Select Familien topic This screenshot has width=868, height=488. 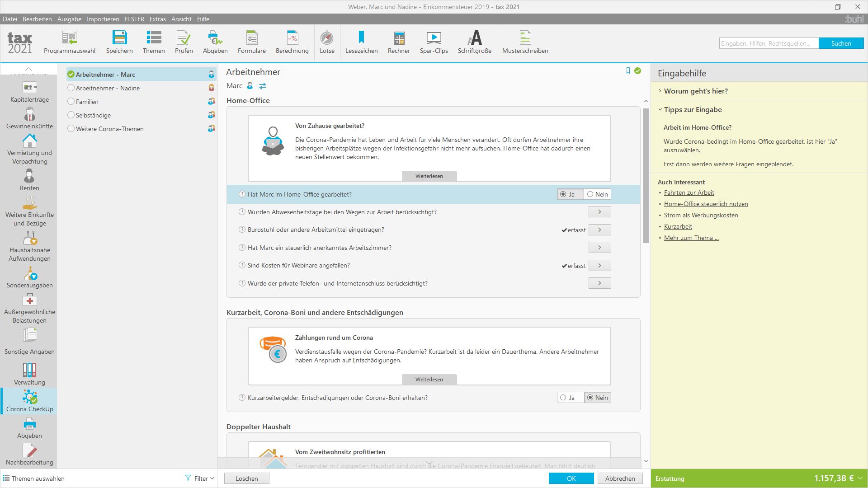click(x=141, y=102)
